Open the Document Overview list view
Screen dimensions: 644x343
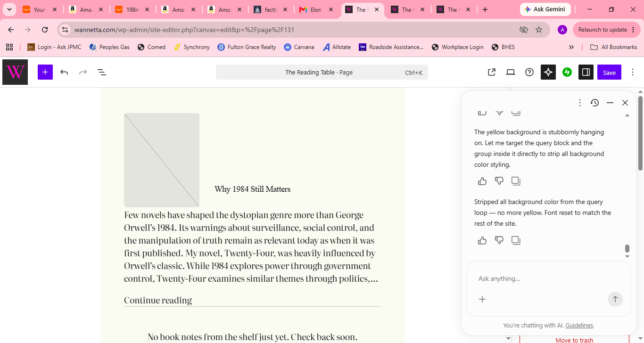click(x=101, y=72)
